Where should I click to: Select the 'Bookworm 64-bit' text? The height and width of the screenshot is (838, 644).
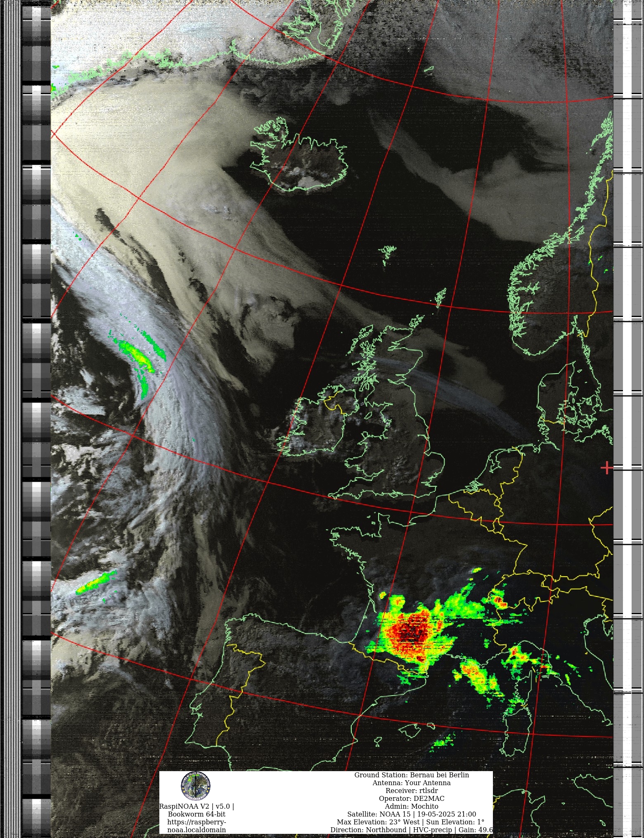pyautogui.click(x=197, y=814)
